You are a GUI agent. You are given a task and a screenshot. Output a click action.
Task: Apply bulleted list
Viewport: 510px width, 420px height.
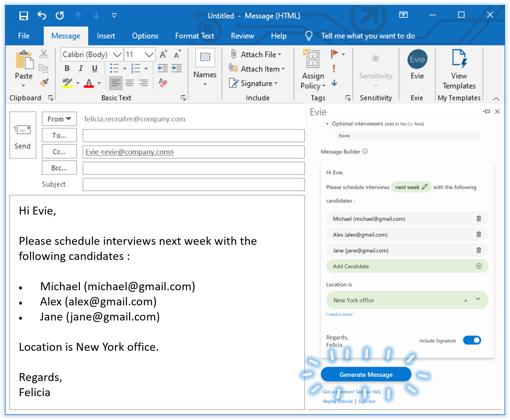click(114, 68)
